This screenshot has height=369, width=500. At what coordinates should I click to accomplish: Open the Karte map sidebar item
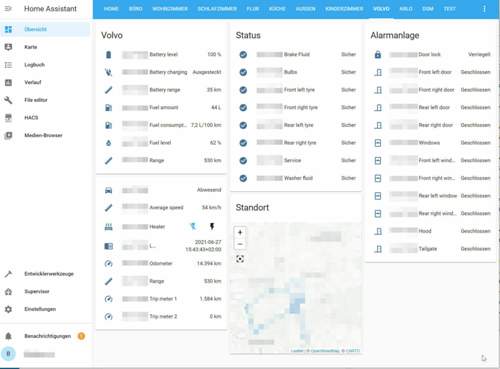[46, 47]
